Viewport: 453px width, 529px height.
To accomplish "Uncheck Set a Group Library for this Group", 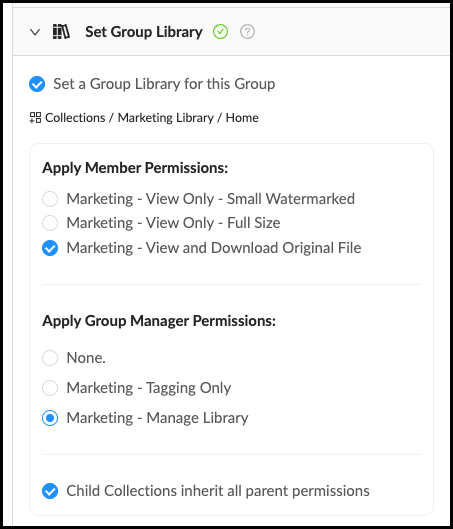I will click(x=37, y=84).
